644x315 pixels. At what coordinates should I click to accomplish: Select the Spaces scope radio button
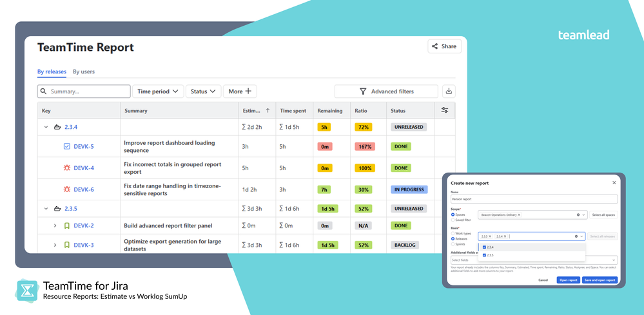[x=453, y=215]
